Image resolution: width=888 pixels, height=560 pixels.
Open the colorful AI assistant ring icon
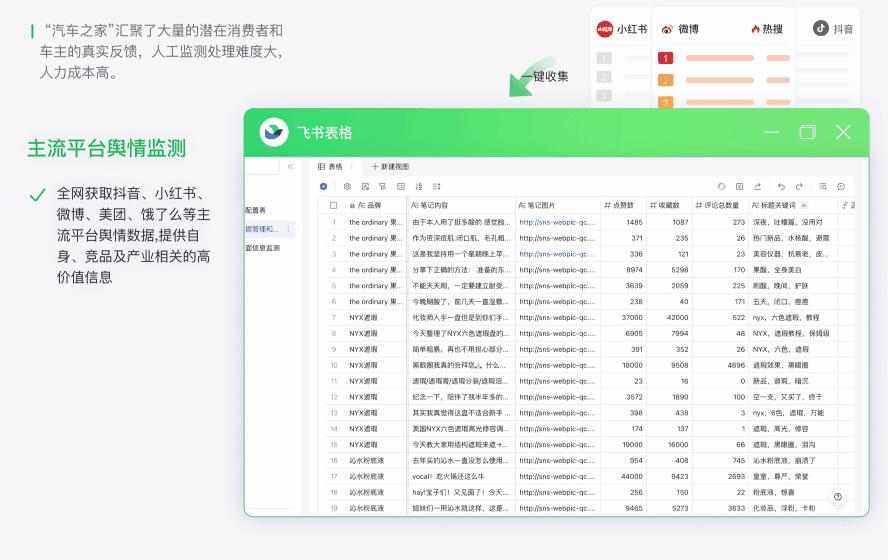722,186
